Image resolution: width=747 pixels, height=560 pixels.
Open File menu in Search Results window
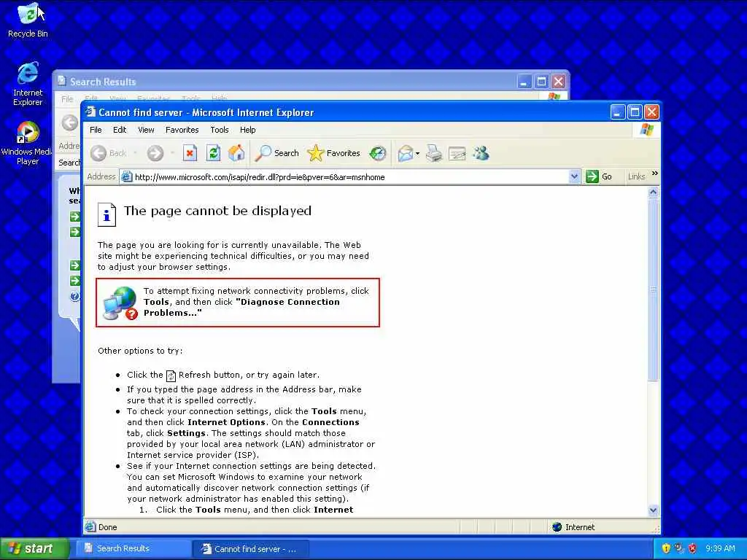[x=67, y=99]
